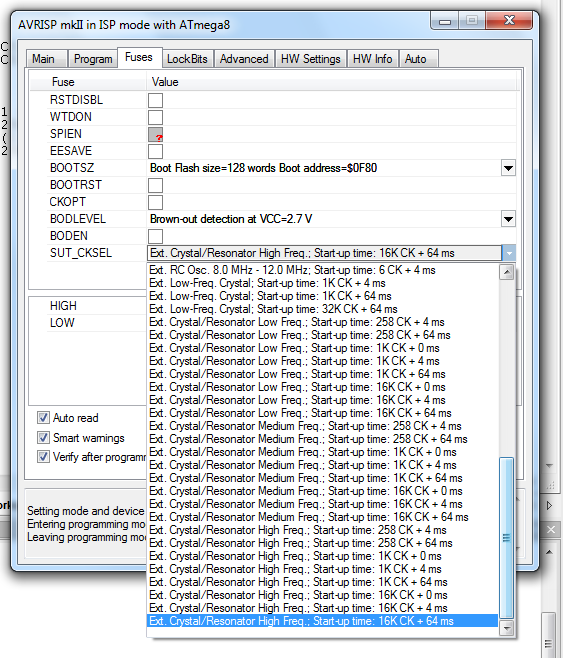Select Low-Freq. Crystal 1K CK + 64 ms

click(x=323, y=296)
